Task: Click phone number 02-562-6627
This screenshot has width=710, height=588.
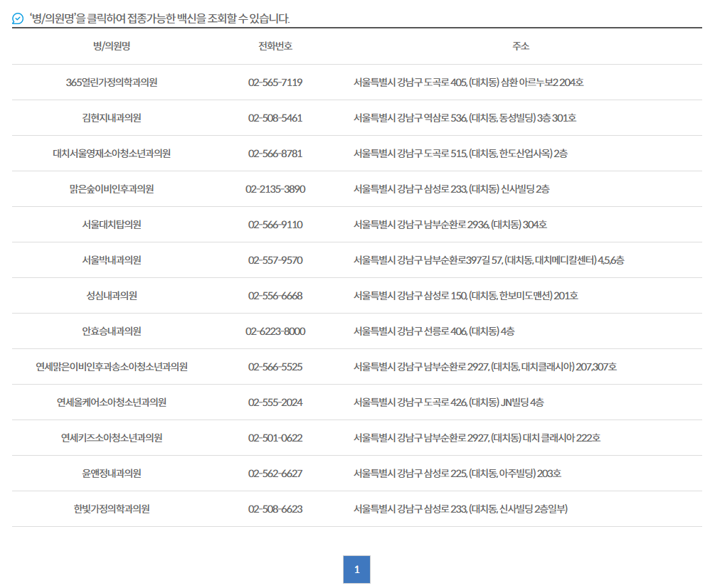Action: pos(275,474)
